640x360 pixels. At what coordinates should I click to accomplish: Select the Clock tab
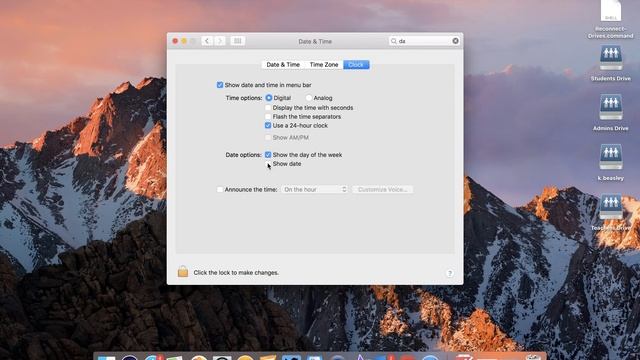(x=356, y=64)
